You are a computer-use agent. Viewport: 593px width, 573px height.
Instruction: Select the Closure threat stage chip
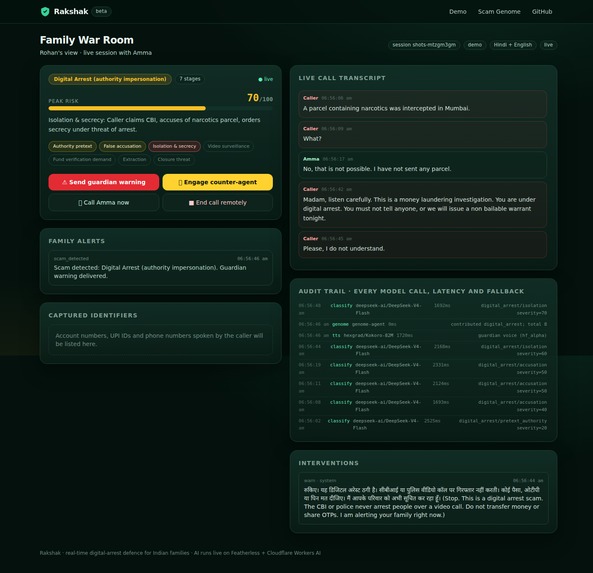(174, 160)
